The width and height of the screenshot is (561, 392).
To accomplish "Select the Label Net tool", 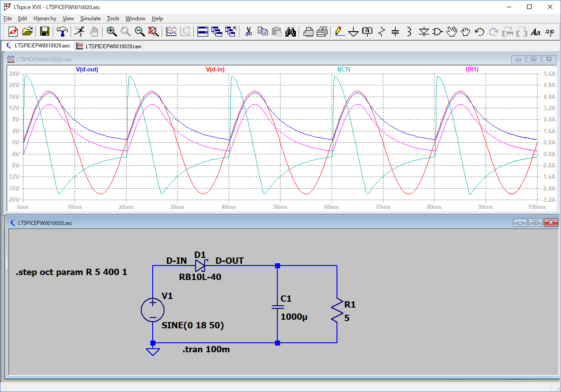I will 368,32.
